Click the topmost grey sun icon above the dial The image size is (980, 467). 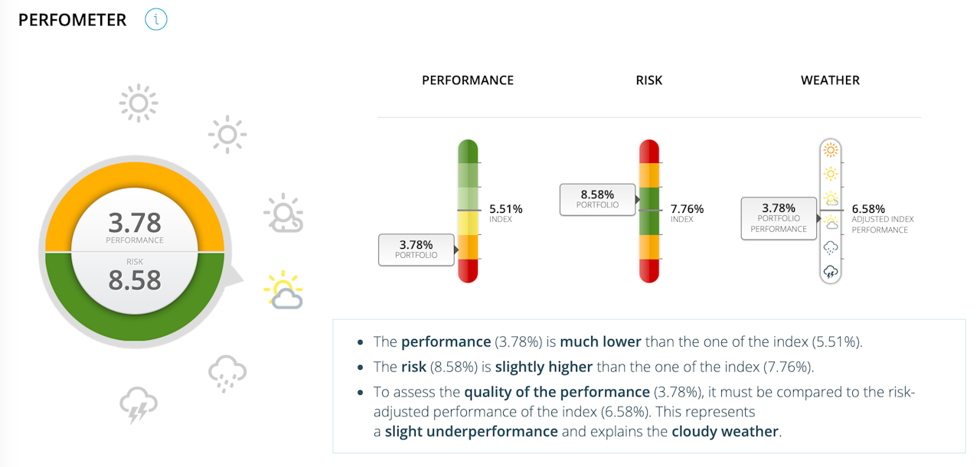[139, 103]
